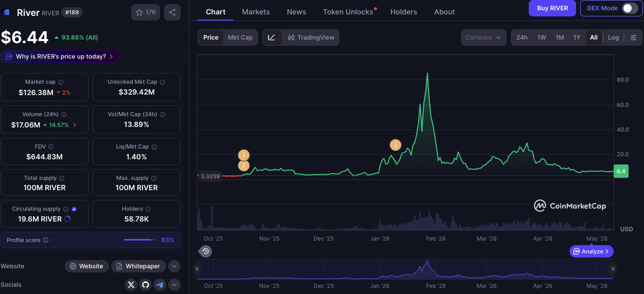This screenshot has height=294, width=644.
Task: Click Max. supply info icon
Action: point(154,178)
